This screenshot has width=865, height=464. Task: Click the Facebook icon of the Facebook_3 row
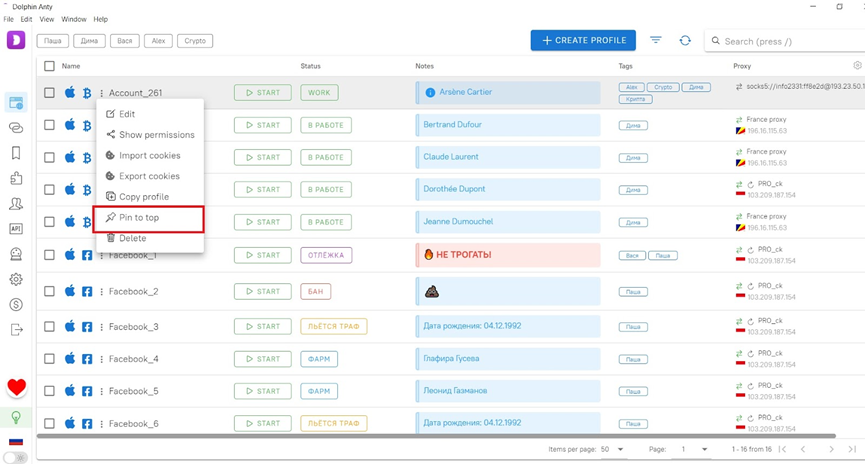(x=87, y=327)
